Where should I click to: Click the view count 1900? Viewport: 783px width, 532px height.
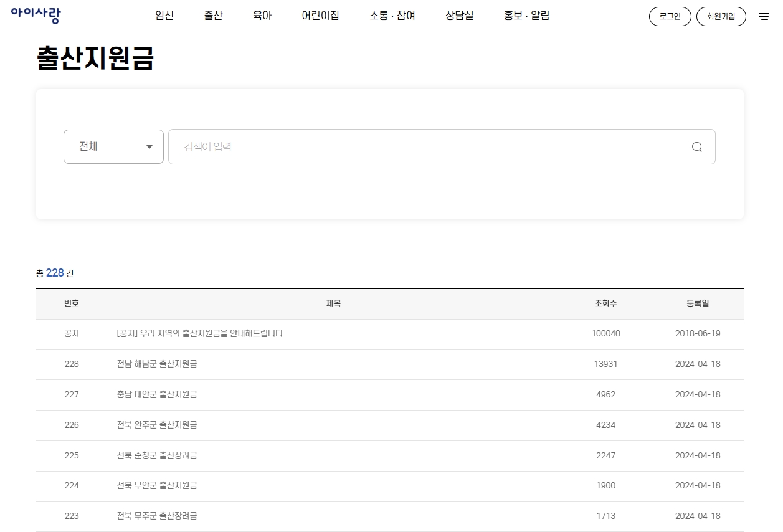[x=606, y=485]
